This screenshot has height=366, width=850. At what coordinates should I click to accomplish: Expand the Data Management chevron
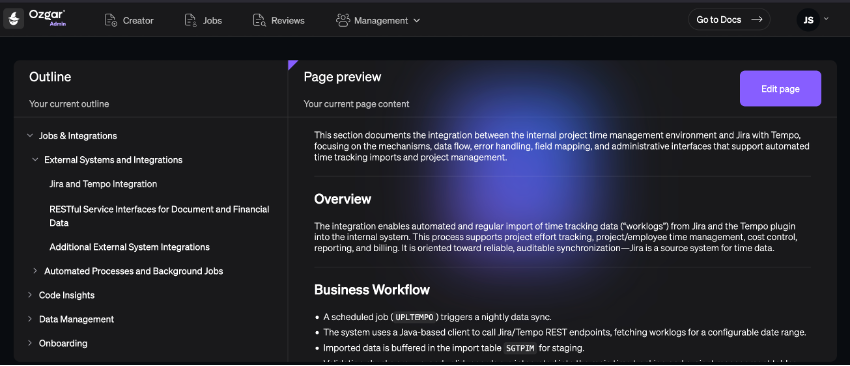[30, 319]
